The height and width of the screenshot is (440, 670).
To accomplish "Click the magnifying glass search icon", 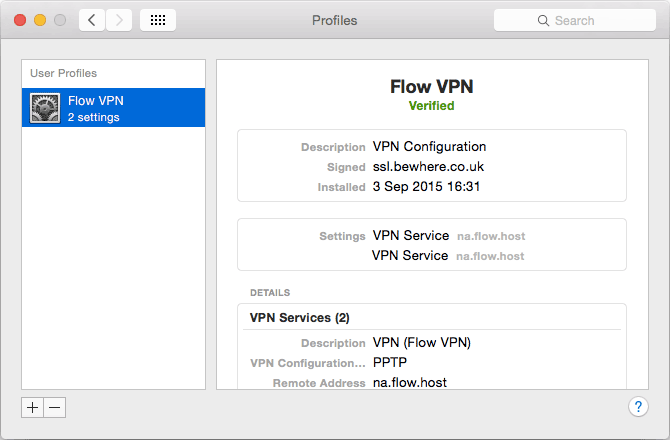I will (543, 20).
